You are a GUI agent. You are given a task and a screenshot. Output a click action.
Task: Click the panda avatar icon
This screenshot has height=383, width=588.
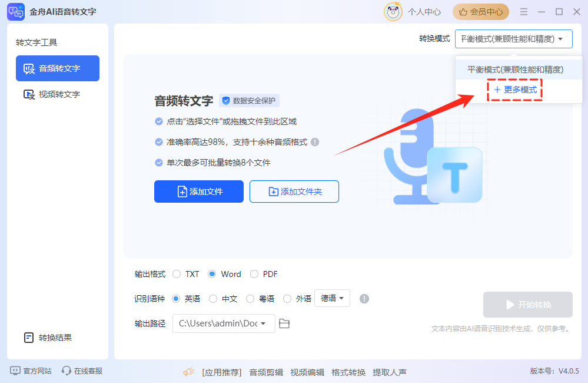(x=393, y=12)
